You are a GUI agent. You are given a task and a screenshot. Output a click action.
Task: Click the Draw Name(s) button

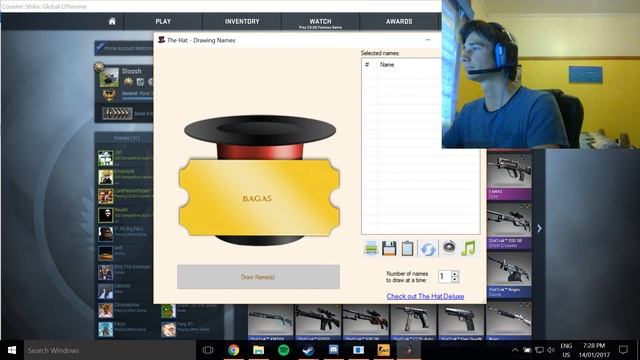258,277
